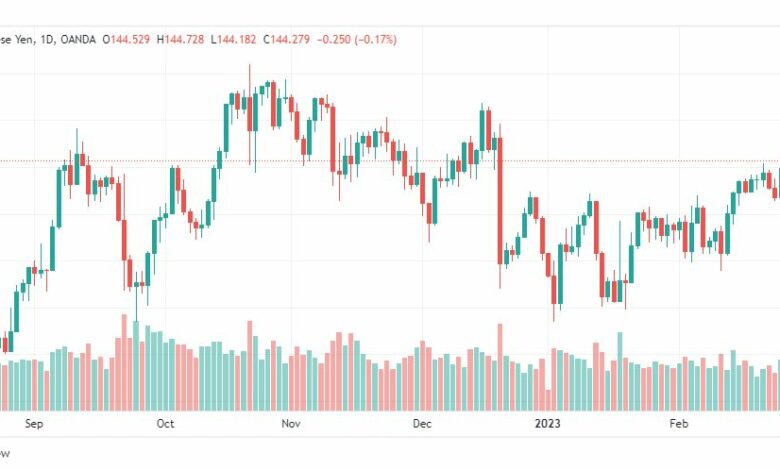Select the 1D interval label in legend
The height and width of the screenshot is (470, 780).
pyautogui.click(x=47, y=39)
